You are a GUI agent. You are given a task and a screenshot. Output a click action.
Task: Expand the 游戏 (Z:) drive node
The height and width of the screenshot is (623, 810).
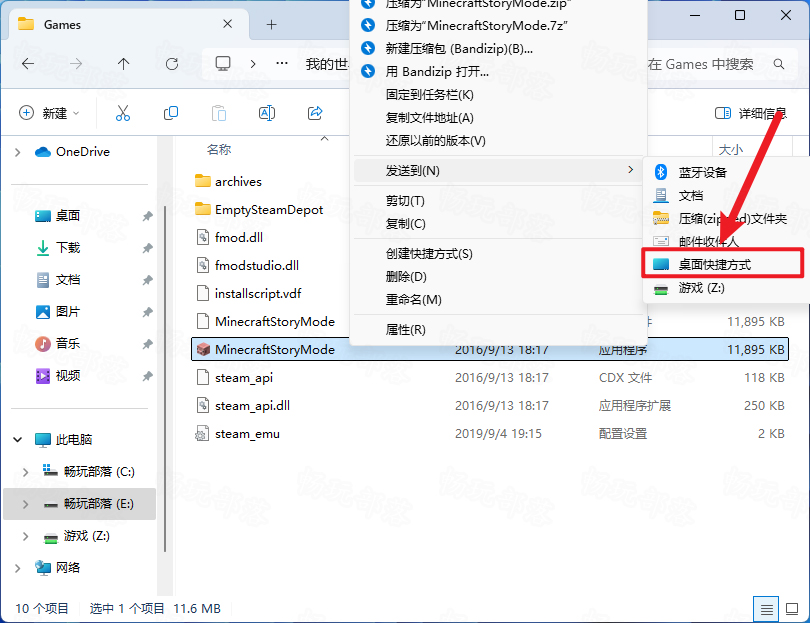click(x=25, y=536)
